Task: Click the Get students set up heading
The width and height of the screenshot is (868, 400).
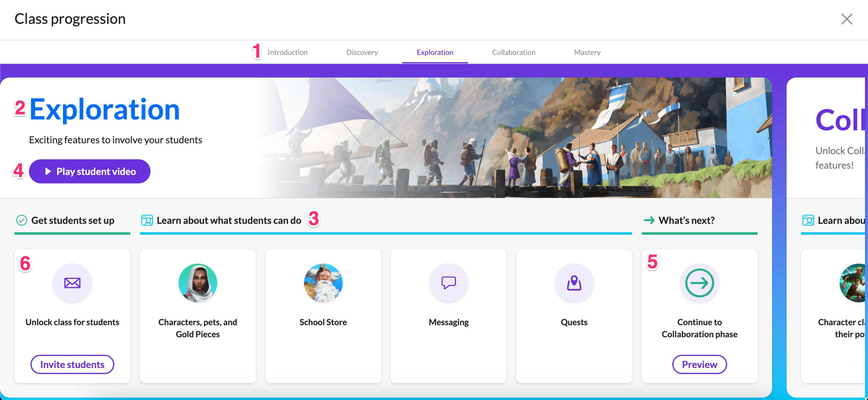Action: tap(73, 221)
